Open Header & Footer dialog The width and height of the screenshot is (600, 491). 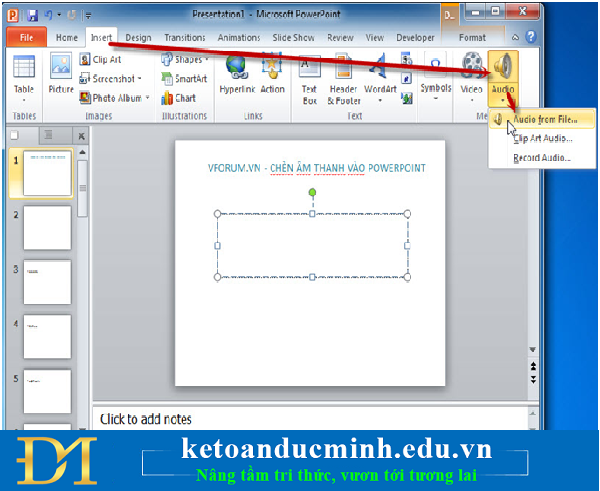point(343,78)
